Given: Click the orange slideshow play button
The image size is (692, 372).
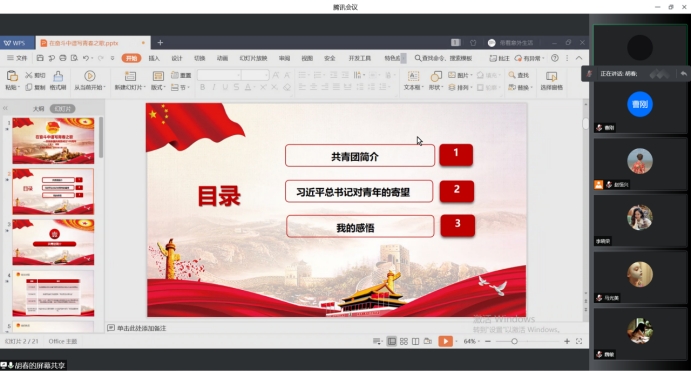Looking at the screenshot, I should pos(445,341).
